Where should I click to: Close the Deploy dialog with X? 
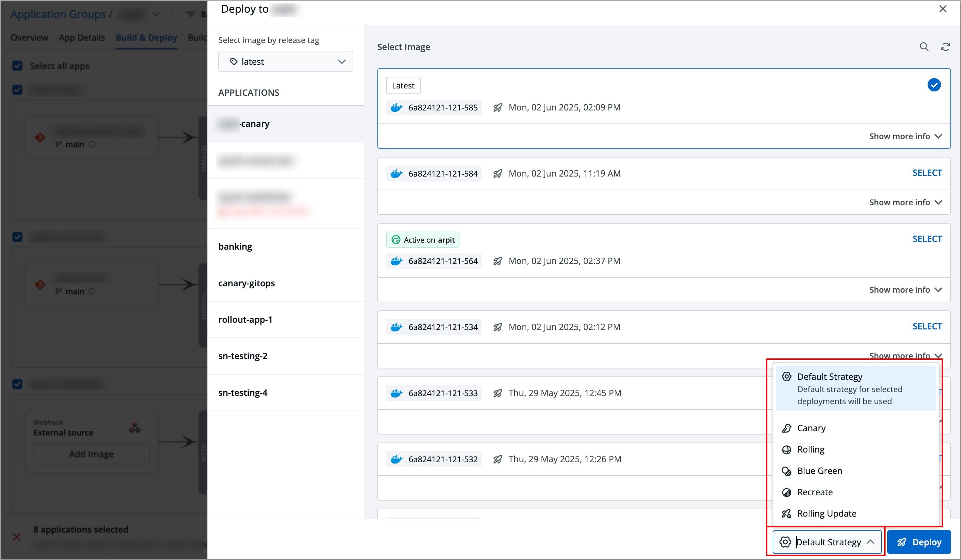click(x=942, y=9)
